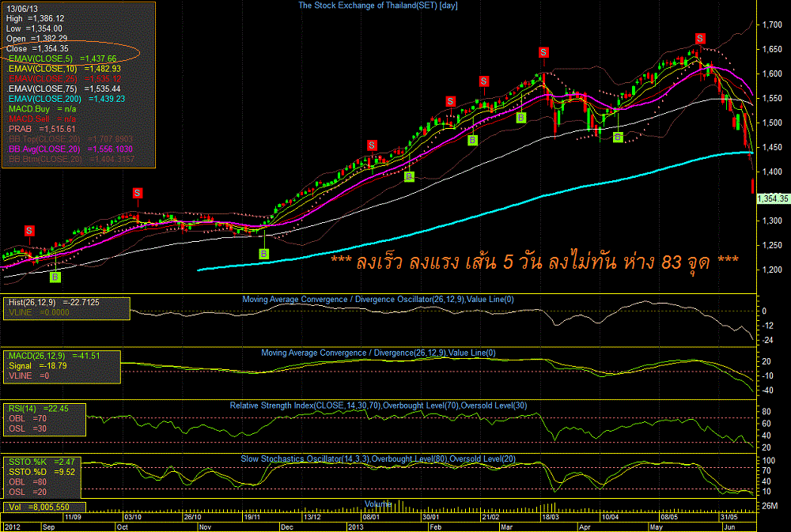Click the 19/11 date on the time axis
This screenshot has width=791, height=532.
tap(252, 518)
